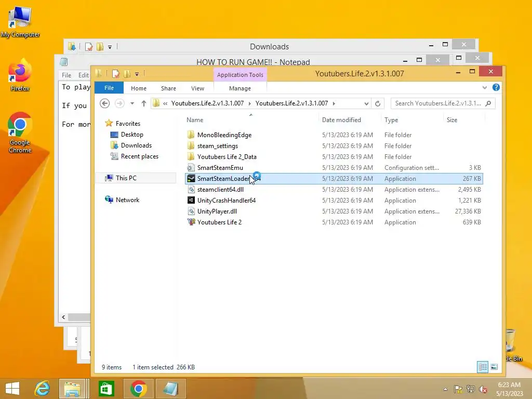Viewport: 532px width, 399px height.
Task: Click New folder icon in quick access toolbar
Action: tap(127, 74)
